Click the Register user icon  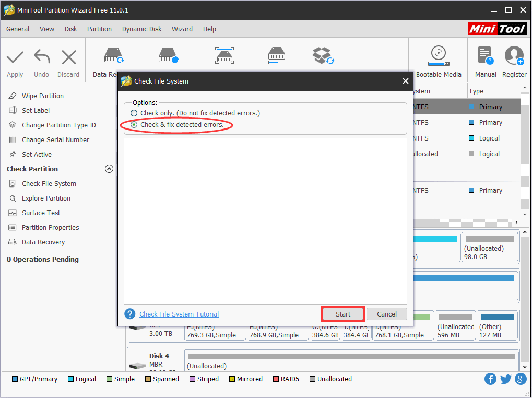[x=514, y=56]
